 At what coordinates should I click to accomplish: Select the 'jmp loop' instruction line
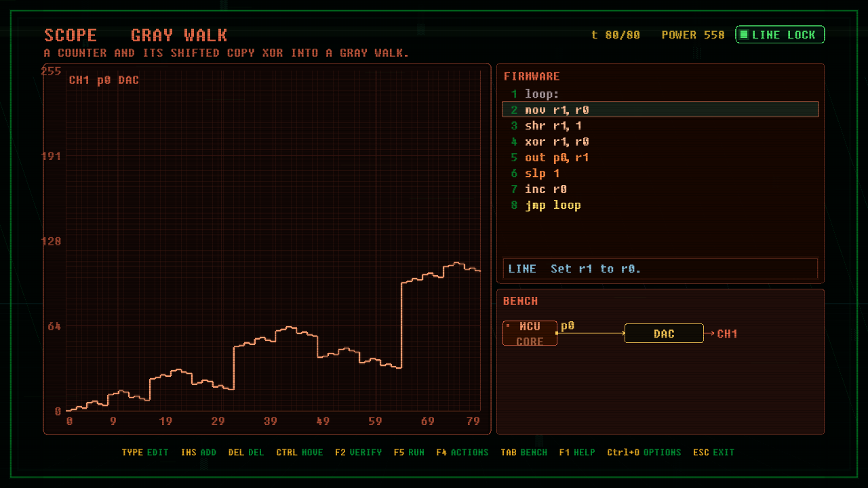pos(660,205)
